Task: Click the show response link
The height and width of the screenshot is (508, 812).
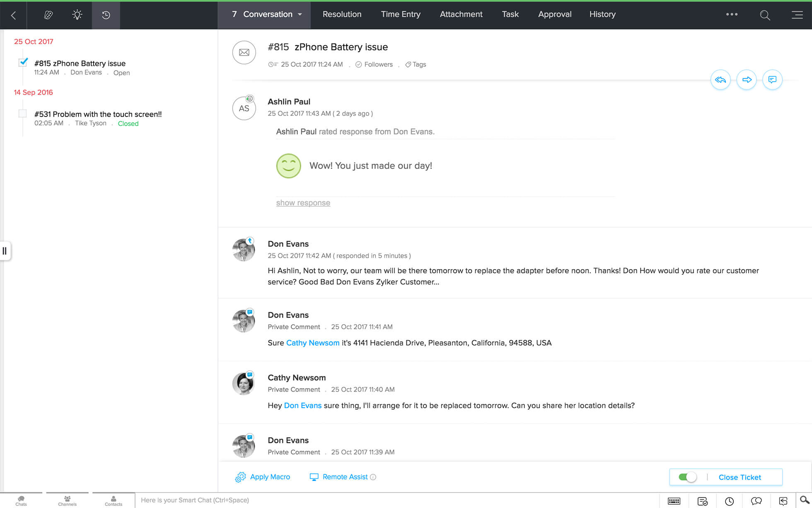Action: 303,203
